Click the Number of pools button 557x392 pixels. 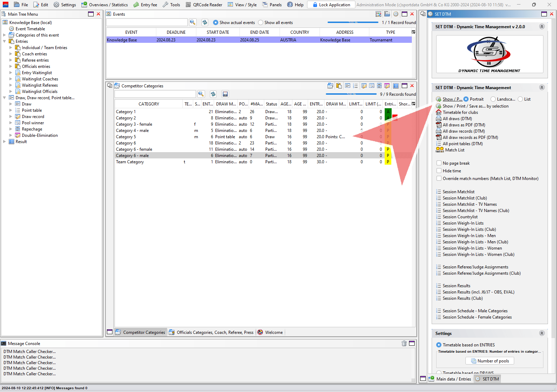[x=489, y=361]
